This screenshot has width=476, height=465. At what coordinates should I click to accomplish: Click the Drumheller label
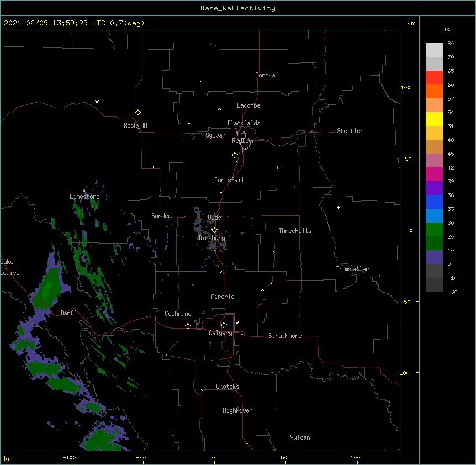tap(352, 269)
